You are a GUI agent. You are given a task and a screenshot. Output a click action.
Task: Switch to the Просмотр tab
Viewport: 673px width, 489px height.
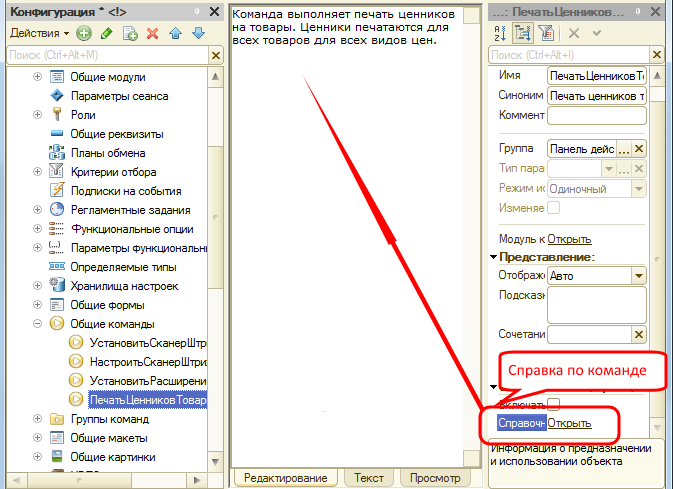click(x=435, y=478)
